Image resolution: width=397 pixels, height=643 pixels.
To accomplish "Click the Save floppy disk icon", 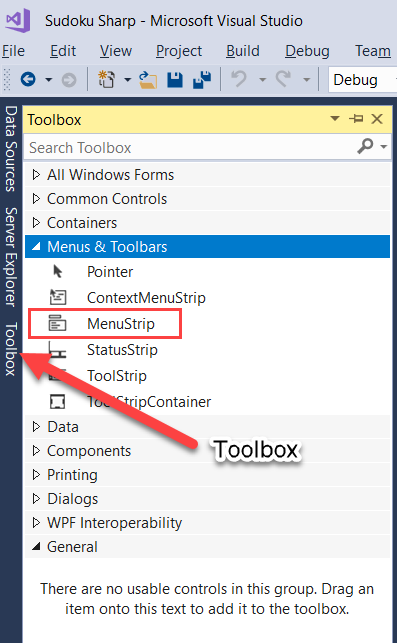I will (x=175, y=80).
